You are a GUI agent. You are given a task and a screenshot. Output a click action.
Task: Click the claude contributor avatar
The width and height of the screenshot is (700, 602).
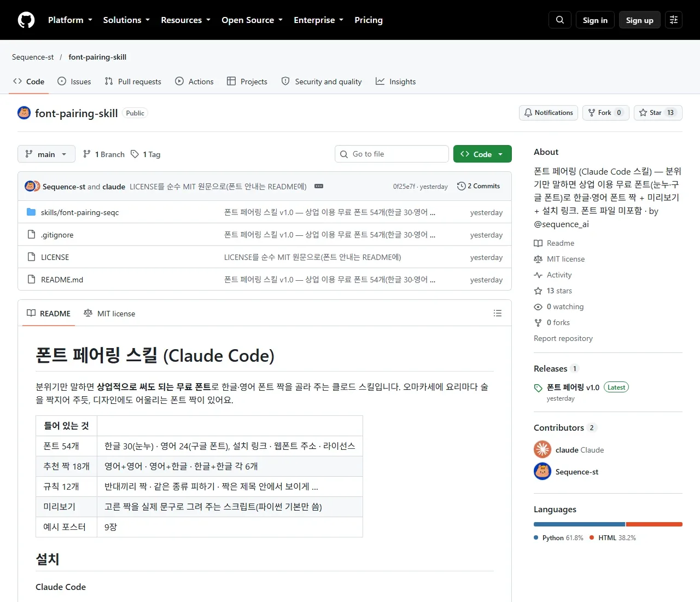pos(542,449)
